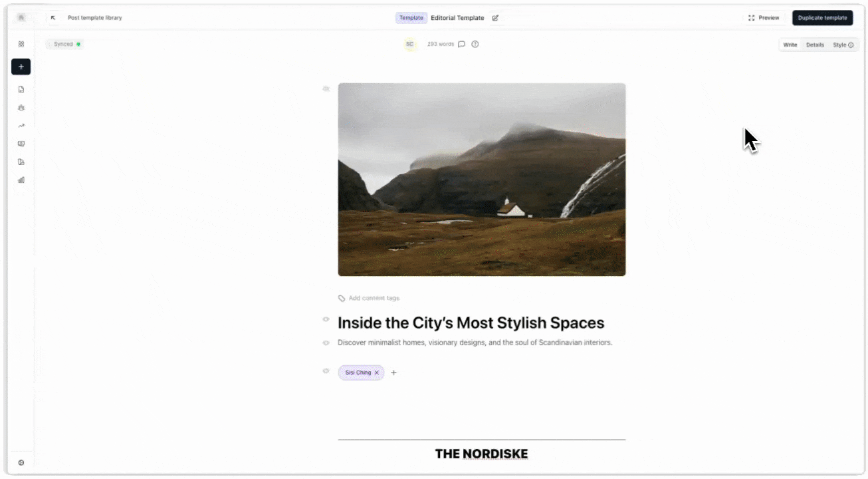Click the tag icon beside Add content tags
Screen dimensions: 868x479
tap(342, 298)
